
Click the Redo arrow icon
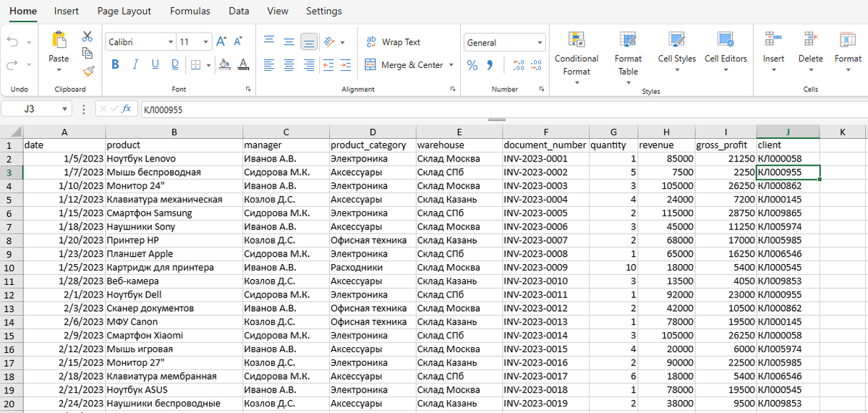13,65
